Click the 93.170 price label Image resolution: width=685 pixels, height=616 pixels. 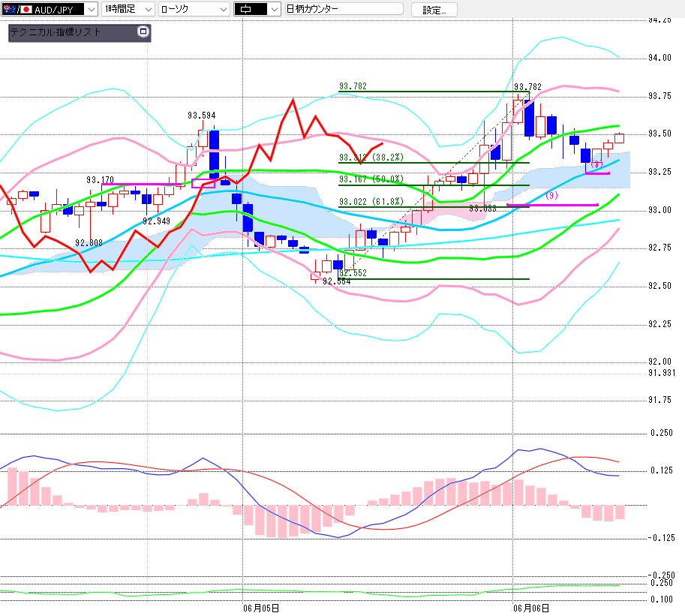[x=100, y=179]
